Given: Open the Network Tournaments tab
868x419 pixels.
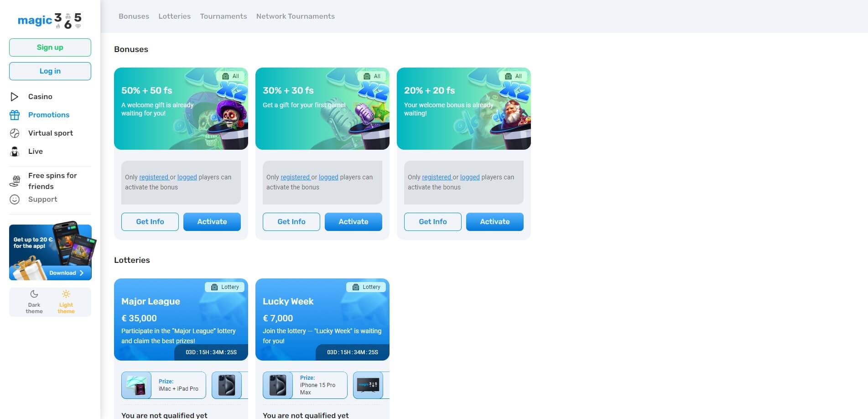Looking at the screenshot, I should 296,16.
